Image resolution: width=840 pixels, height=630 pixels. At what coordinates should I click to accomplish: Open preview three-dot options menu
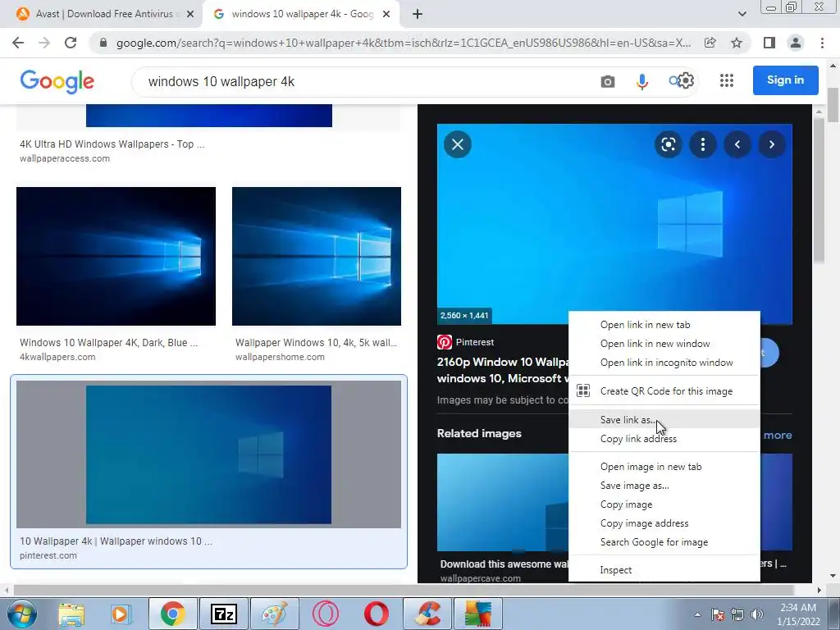[703, 144]
